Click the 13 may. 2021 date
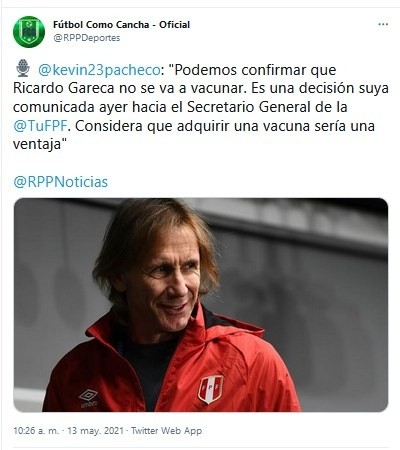The width and height of the screenshot is (400, 450). point(95,431)
